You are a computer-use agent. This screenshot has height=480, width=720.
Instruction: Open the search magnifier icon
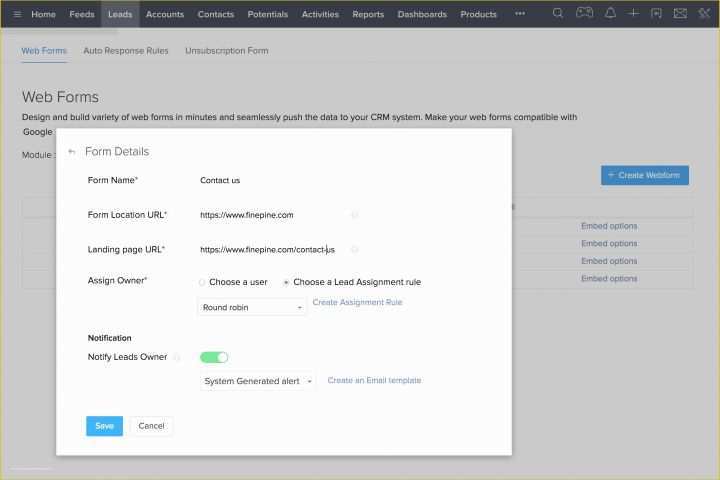point(558,14)
